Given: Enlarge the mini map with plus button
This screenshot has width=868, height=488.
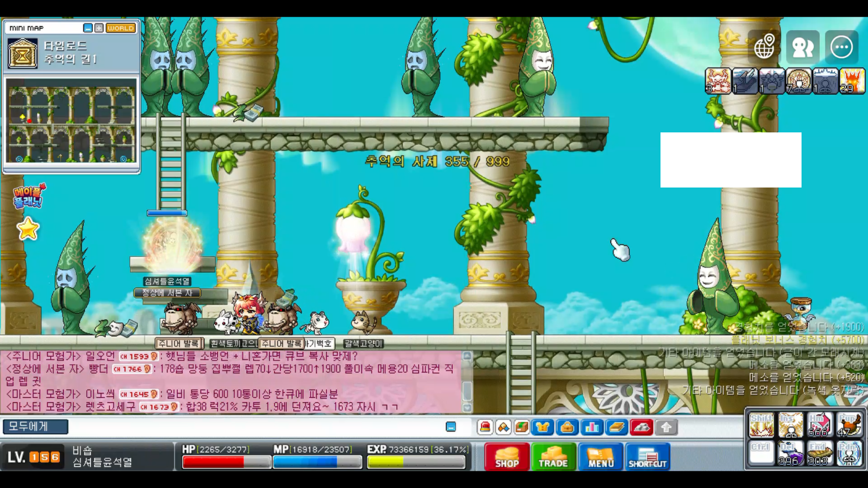Looking at the screenshot, I should click(99, 28).
